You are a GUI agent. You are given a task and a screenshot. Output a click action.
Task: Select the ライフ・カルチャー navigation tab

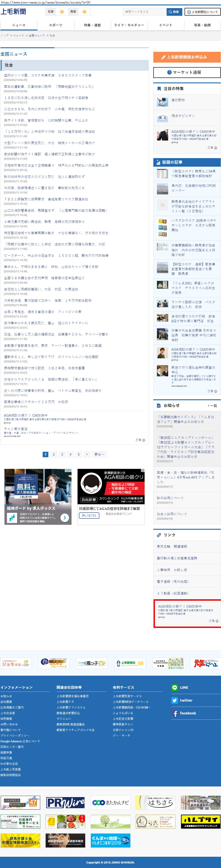[129, 25]
